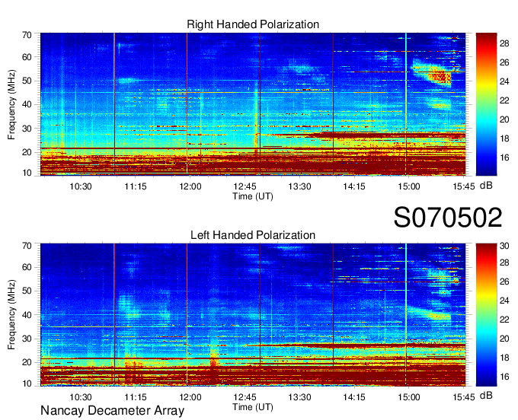
Task: Click 10:30 tick on Left Handed time axis
Action: (x=80, y=397)
